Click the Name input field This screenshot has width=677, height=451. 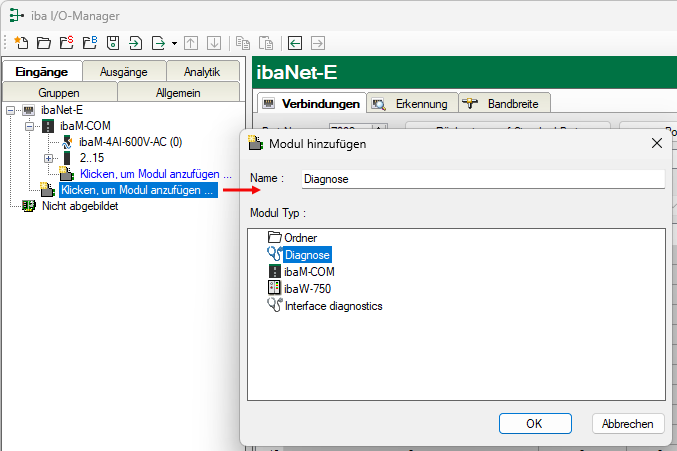tap(482, 178)
